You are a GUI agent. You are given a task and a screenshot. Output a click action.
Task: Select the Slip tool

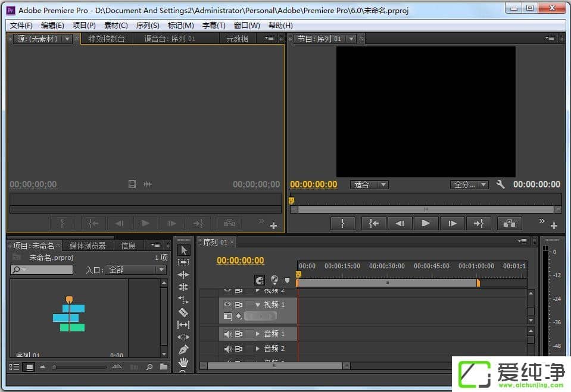[183, 324]
